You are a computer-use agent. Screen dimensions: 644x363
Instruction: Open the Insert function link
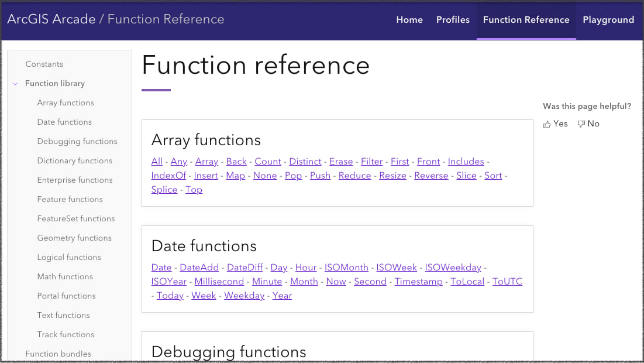pos(206,176)
